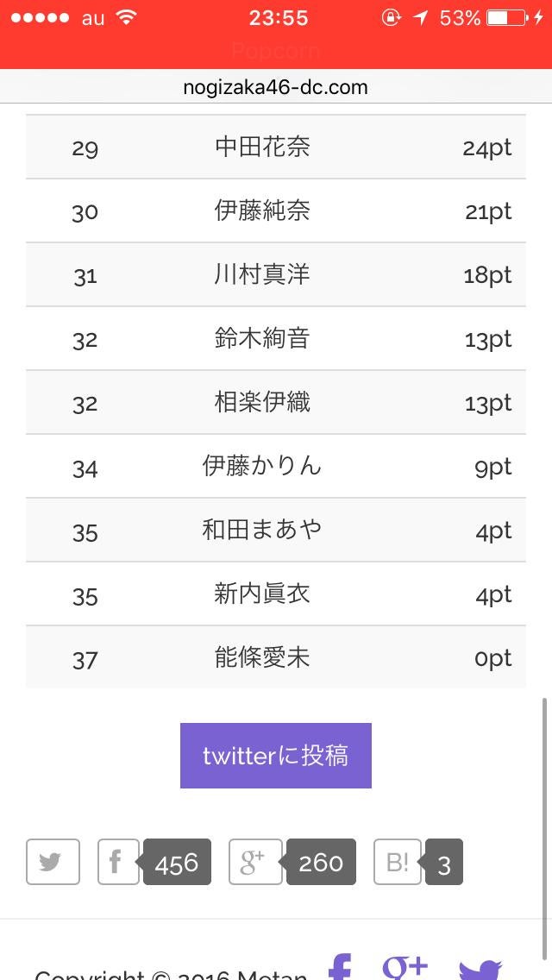Open the footer Twitter bird icon

tap(480, 970)
